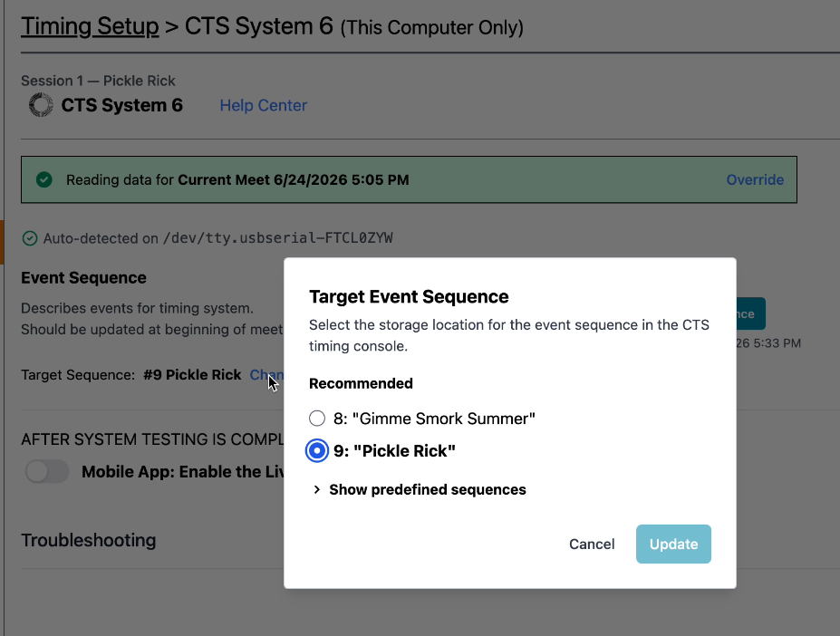Screen dimensions: 840x636
Task: Click the serial port path /dev/tty.usbserial-FTCL0ZYW
Action: pos(278,238)
